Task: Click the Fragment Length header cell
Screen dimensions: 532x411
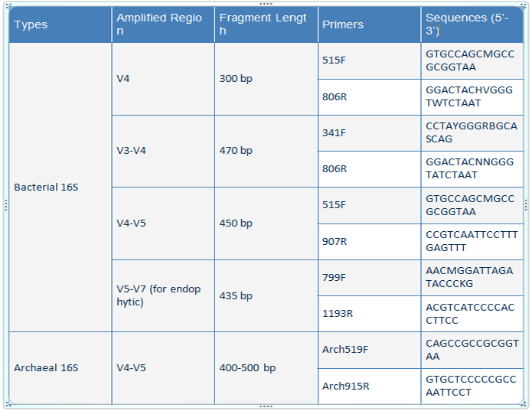Action: (x=266, y=24)
